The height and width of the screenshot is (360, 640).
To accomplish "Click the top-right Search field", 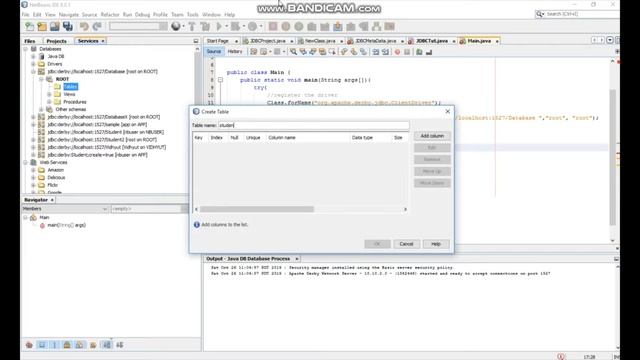I will 582,14.
